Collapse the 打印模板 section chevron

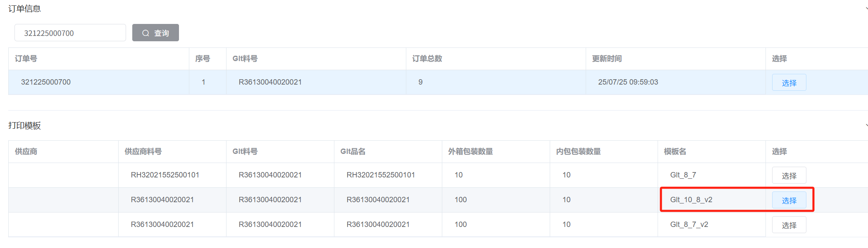tap(866, 125)
